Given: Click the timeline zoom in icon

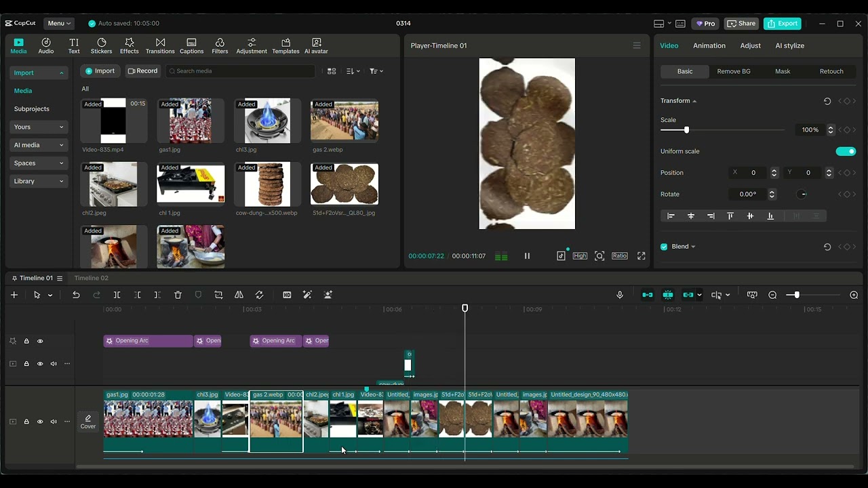Looking at the screenshot, I should (x=854, y=295).
